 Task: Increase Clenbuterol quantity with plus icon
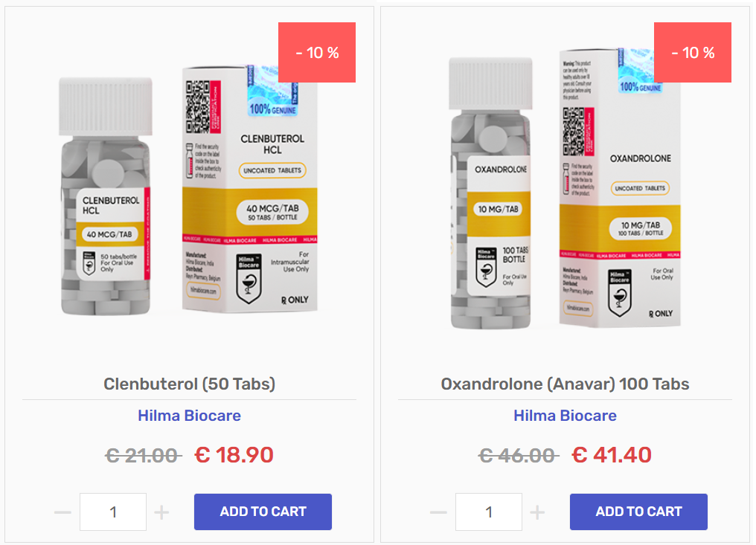pyautogui.click(x=161, y=512)
